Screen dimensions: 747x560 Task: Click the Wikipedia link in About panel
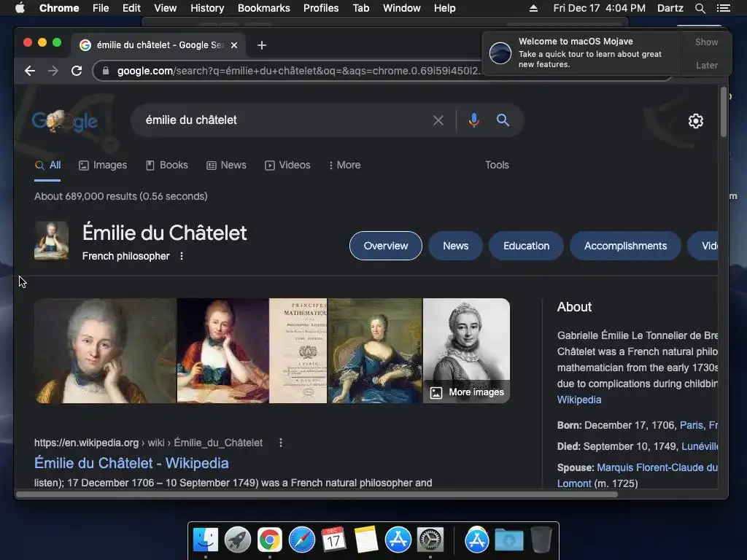pyautogui.click(x=579, y=400)
